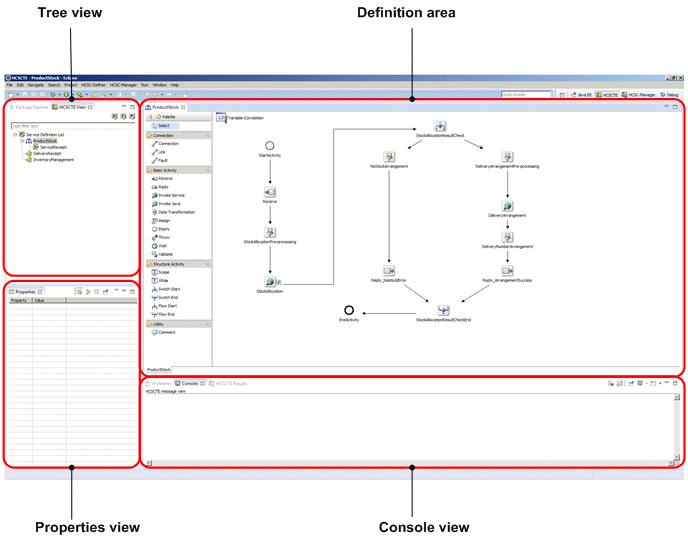Image resolution: width=688 pixels, height=539 pixels.
Task: Switch to the HCSCTE Results tab
Action: 228,383
